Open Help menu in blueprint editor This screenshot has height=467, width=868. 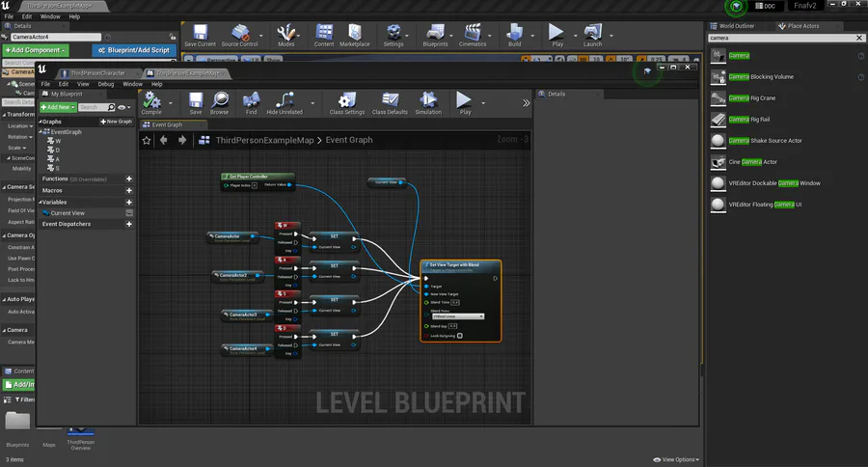point(156,84)
